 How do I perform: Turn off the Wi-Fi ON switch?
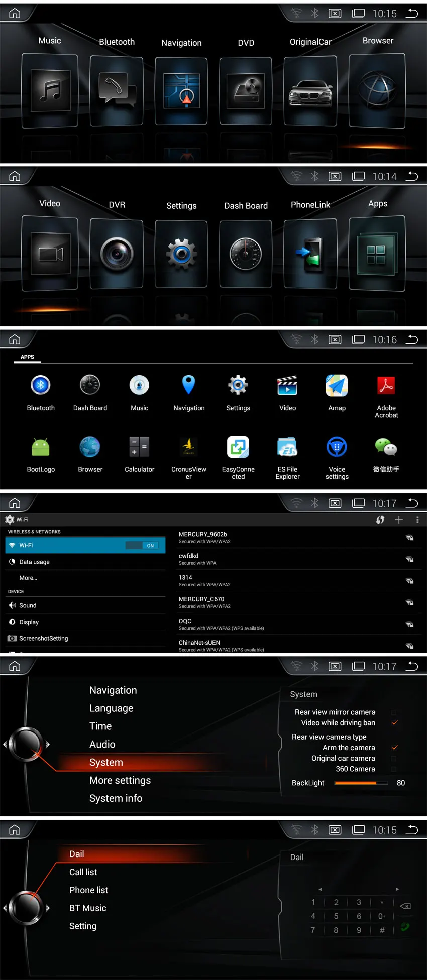click(x=142, y=545)
